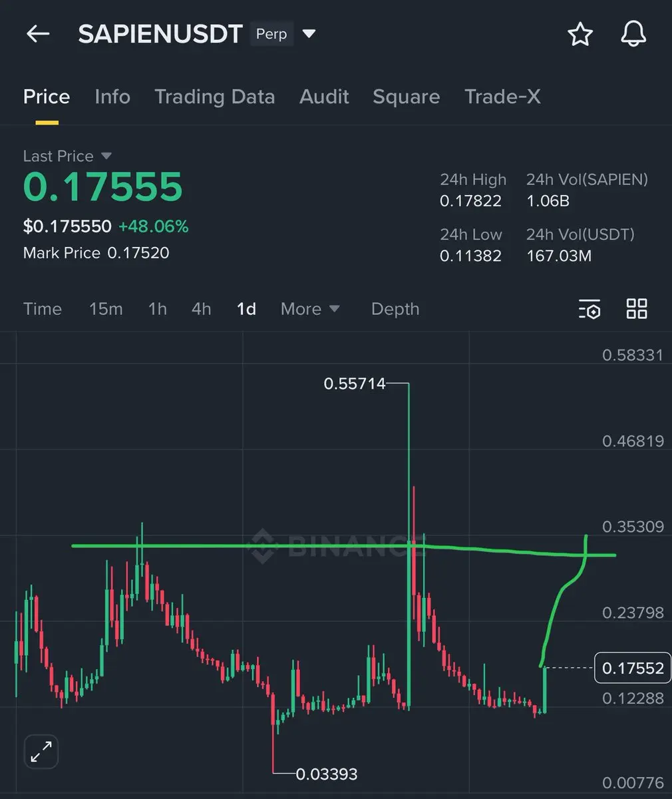
Task: Open the More timeframes dropdown
Action: 310,309
